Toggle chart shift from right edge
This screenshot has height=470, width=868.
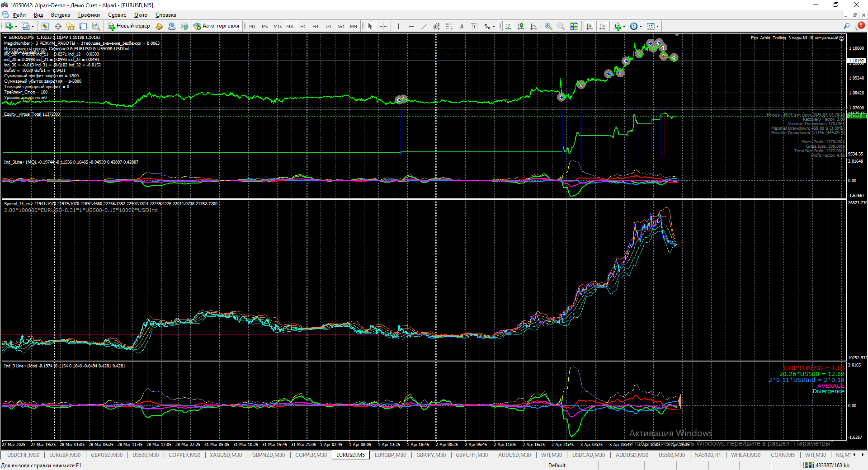602,26
